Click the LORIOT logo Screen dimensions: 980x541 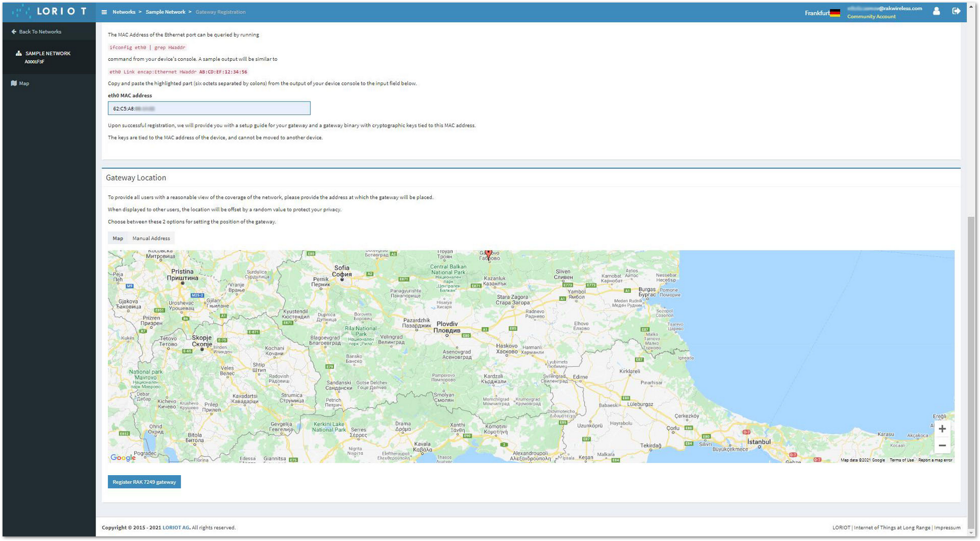coord(50,11)
